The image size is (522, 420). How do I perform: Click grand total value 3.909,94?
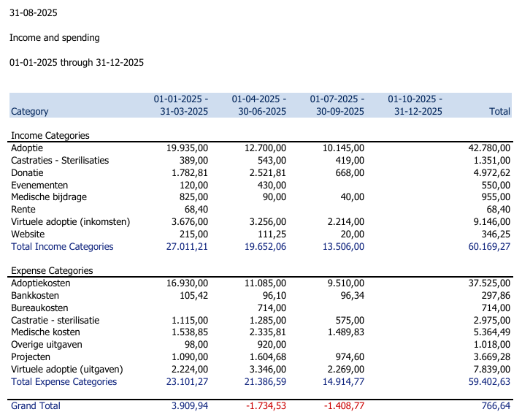click(x=190, y=405)
